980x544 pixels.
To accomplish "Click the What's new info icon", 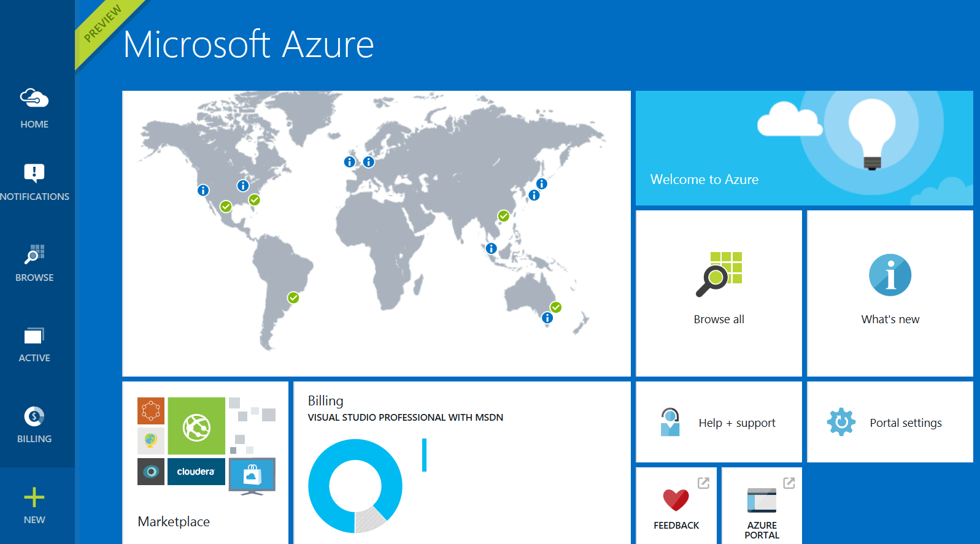I will pyautogui.click(x=890, y=275).
